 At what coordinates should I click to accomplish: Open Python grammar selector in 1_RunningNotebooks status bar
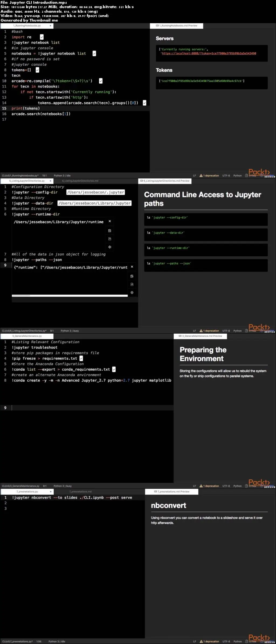click(237, 175)
